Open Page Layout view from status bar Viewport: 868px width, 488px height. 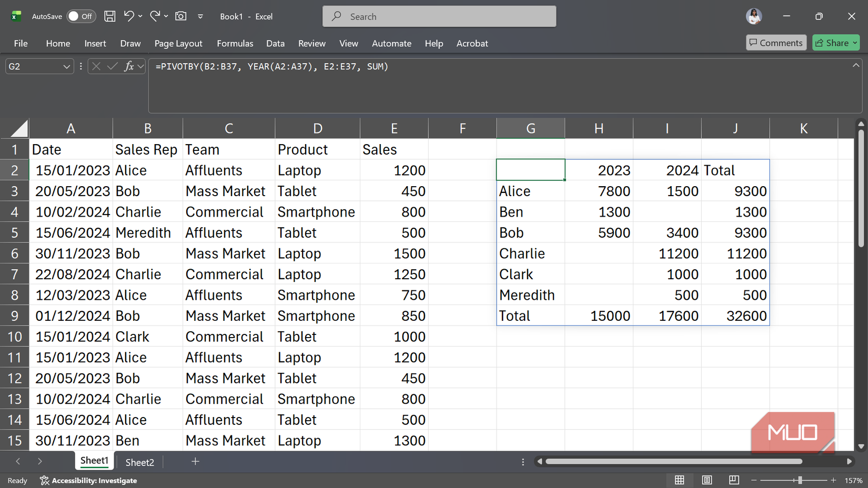pos(706,480)
